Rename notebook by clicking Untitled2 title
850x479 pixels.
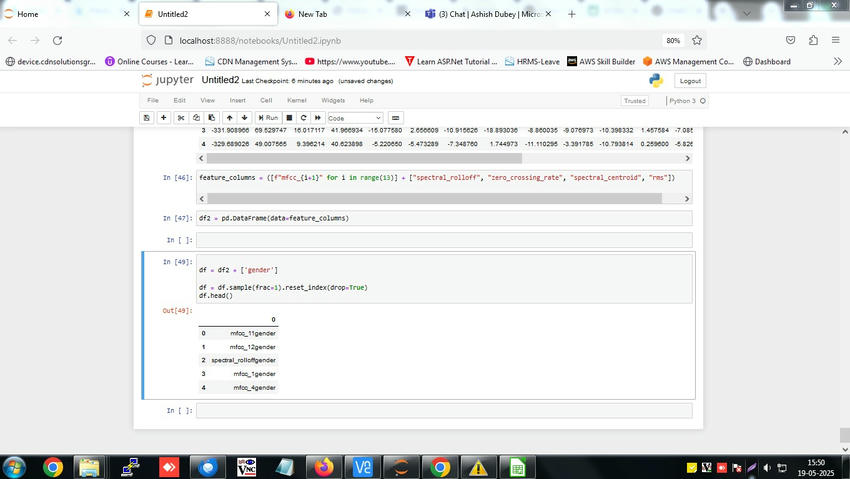click(x=220, y=80)
